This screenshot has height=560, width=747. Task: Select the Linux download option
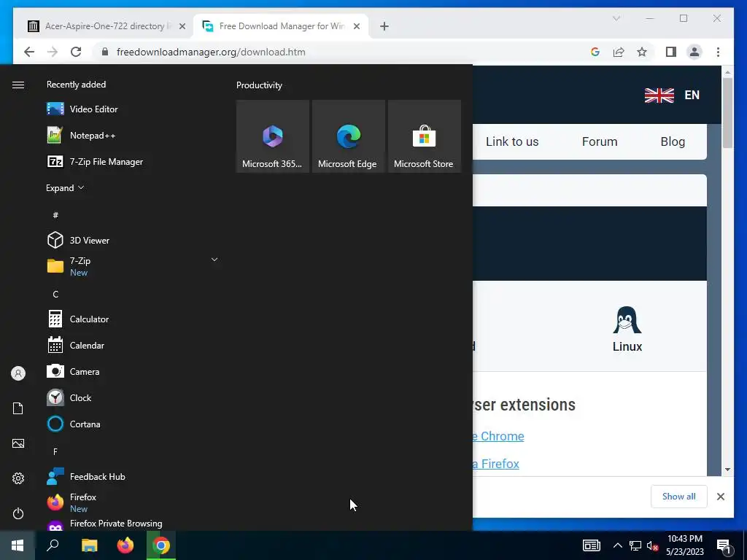tap(627, 330)
